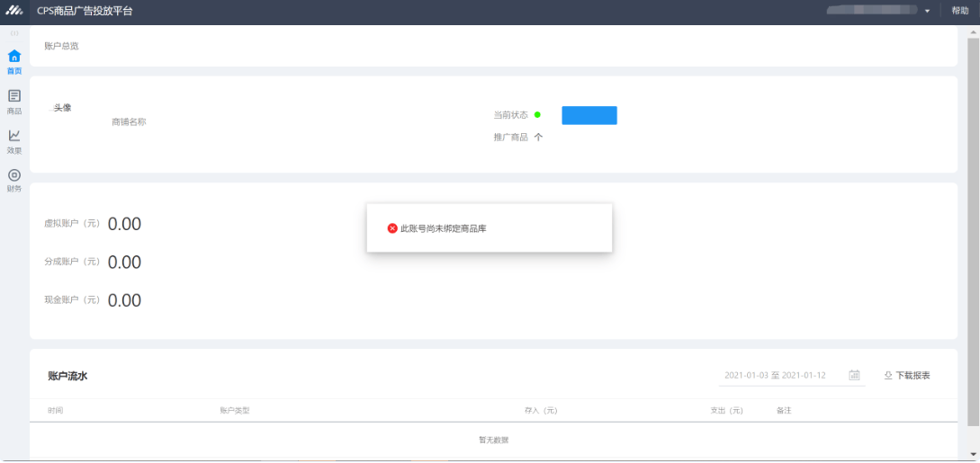Click the 时间 column header

pyautogui.click(x=56, y=411)
